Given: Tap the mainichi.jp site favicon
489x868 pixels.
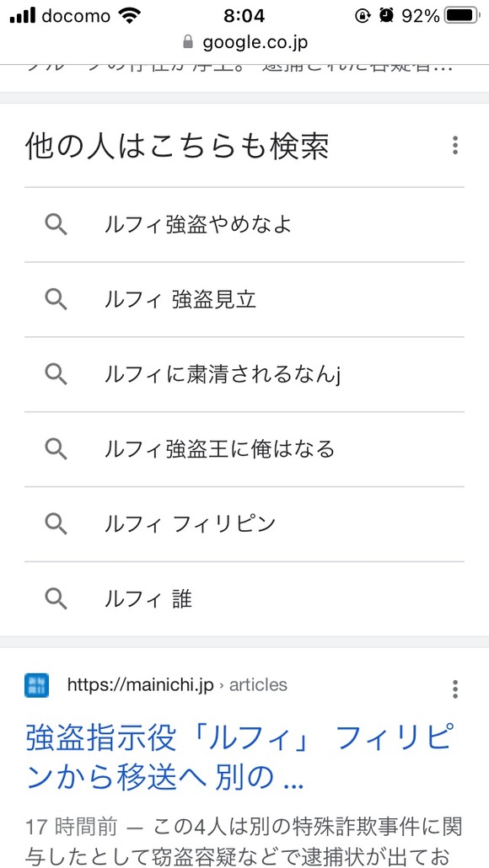Looking at the screenshot, I should pos(35,685).
